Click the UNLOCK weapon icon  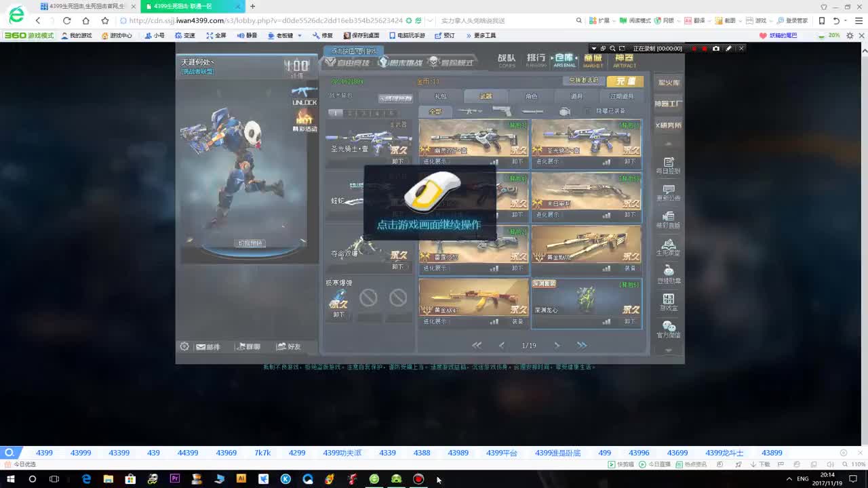click(x=304, y=95)
